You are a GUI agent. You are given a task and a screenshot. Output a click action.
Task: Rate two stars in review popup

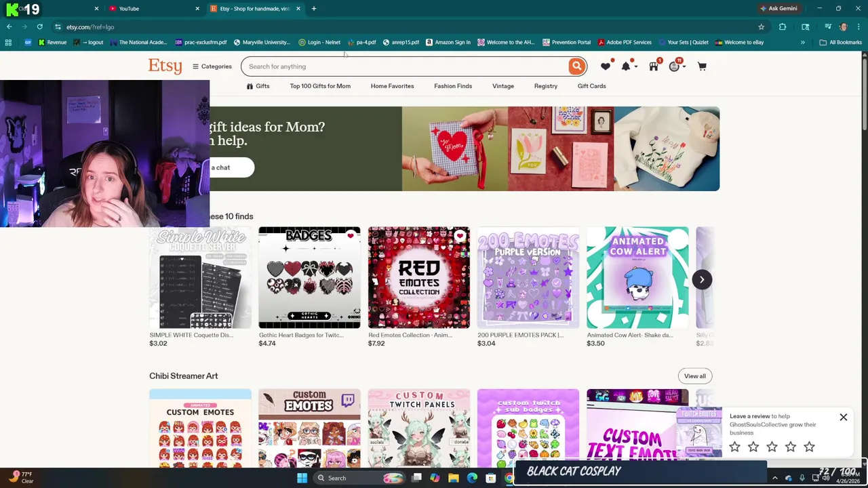click(753, 447)
